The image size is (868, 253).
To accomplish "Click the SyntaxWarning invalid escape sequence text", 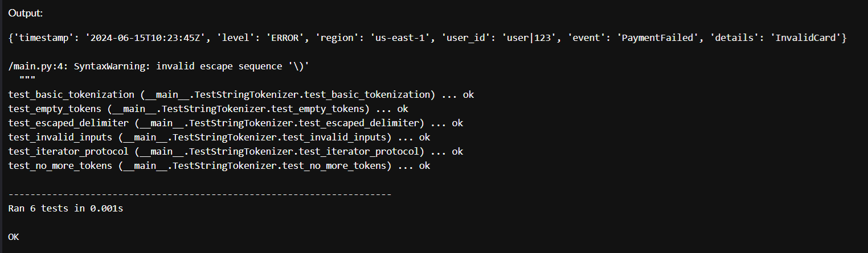I will click(x=191, y=66).
